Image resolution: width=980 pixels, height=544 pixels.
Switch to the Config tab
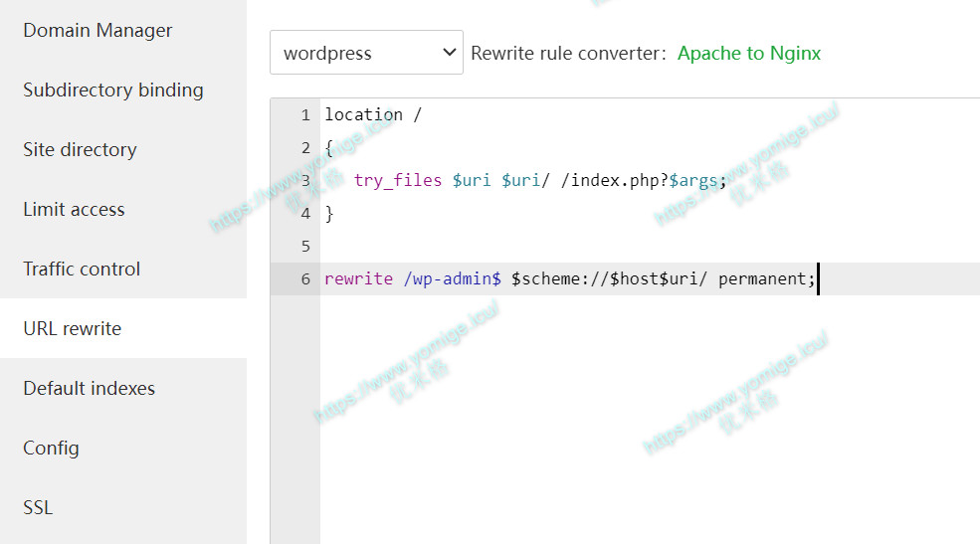51,449
